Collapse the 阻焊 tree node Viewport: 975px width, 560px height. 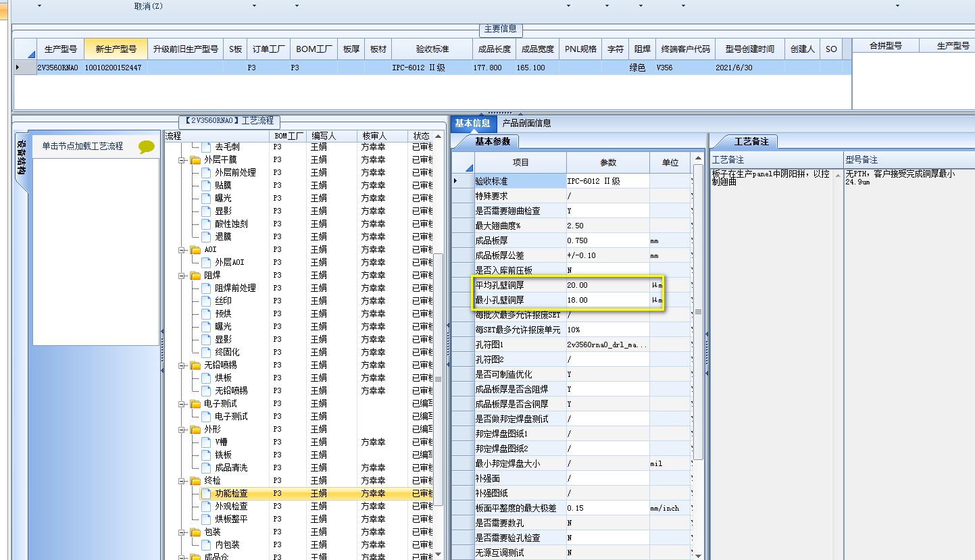coord(182,276)
